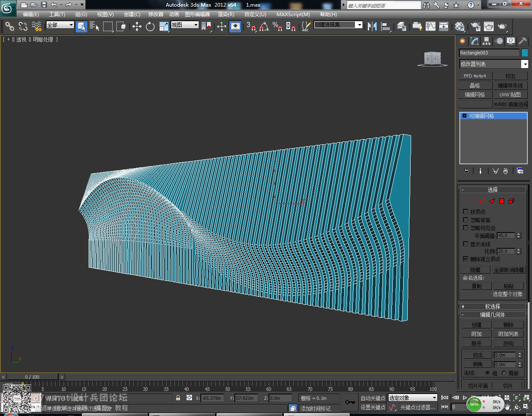Toggle the Angle Snap icon

tap(264, 27)
